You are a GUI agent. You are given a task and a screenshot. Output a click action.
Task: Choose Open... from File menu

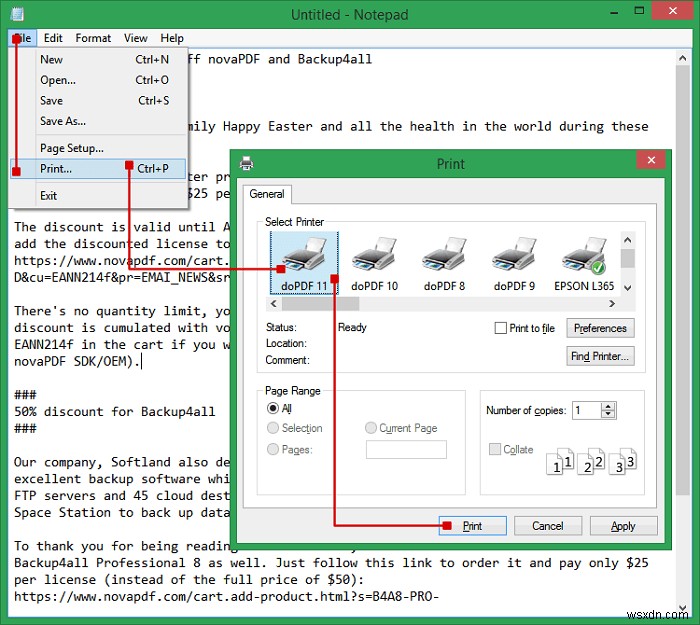point(98,80)
